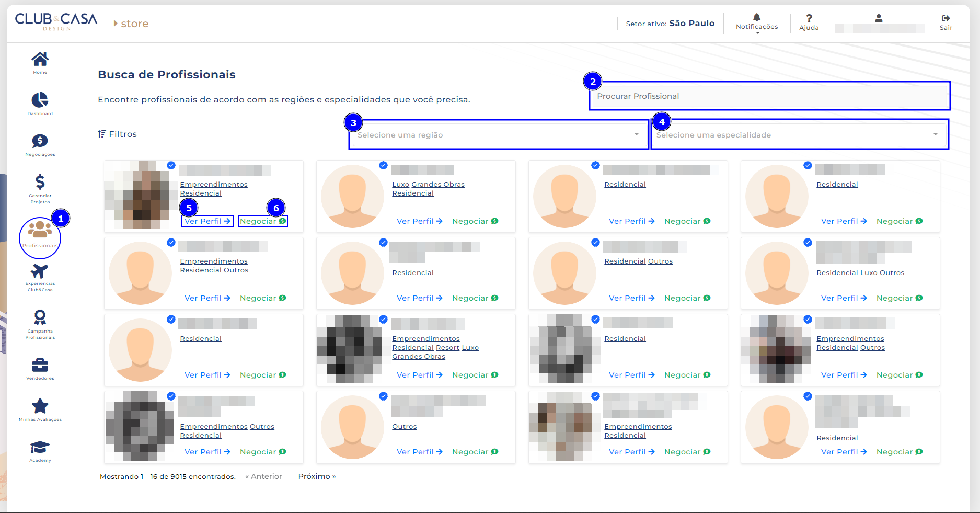The image size is (980, 513).
Task: Open Minhas Avaliações star icon
Action: click(x=40, y=406)
